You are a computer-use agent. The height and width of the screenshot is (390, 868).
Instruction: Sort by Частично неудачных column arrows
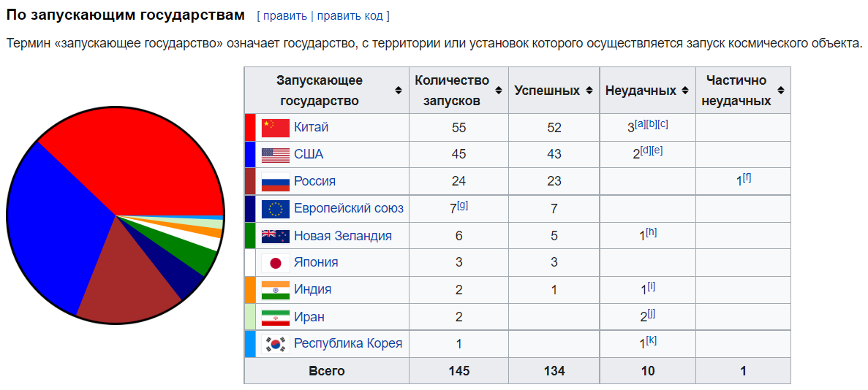click(780, 90)
